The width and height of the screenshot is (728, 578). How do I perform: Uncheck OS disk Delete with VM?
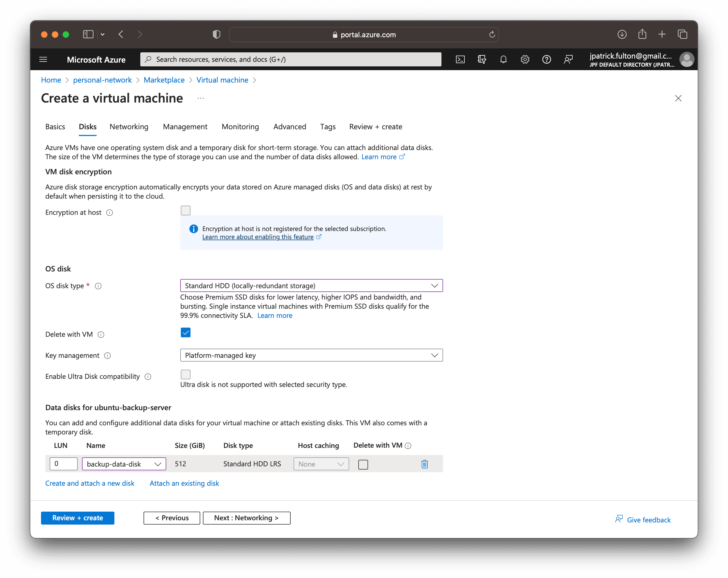185,333
